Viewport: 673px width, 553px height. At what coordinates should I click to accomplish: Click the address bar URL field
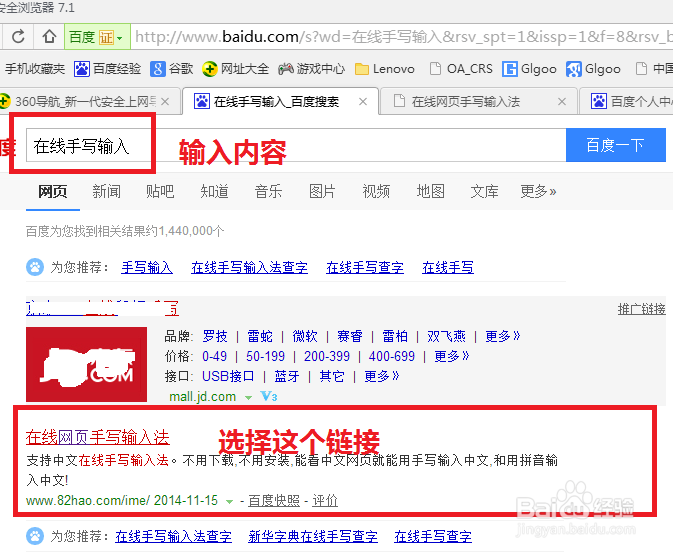pos(402,37)
